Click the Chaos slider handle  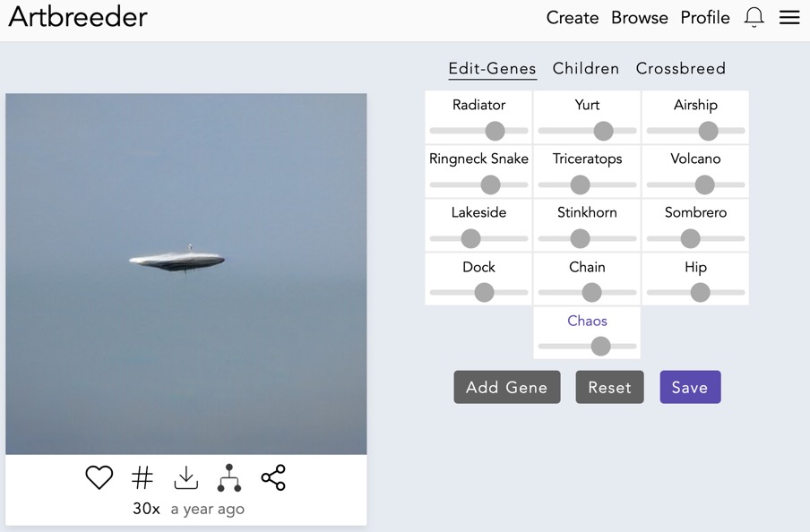(601, 346)
